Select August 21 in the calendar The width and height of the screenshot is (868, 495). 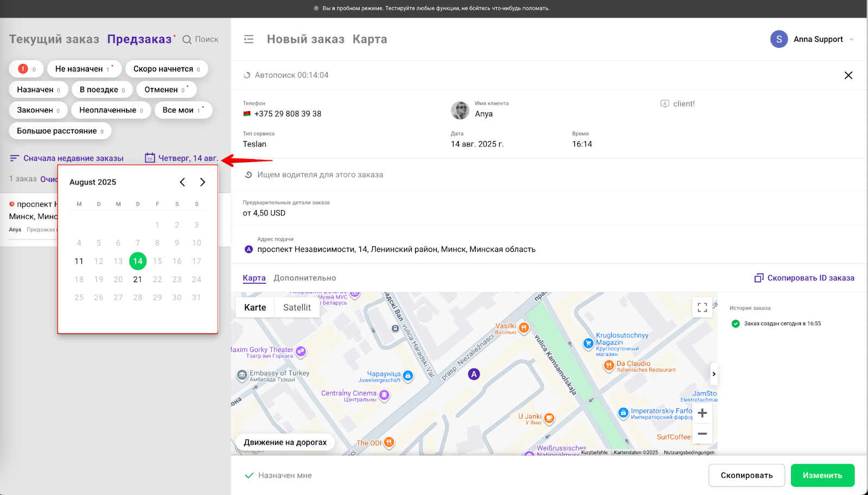(138, 280)
